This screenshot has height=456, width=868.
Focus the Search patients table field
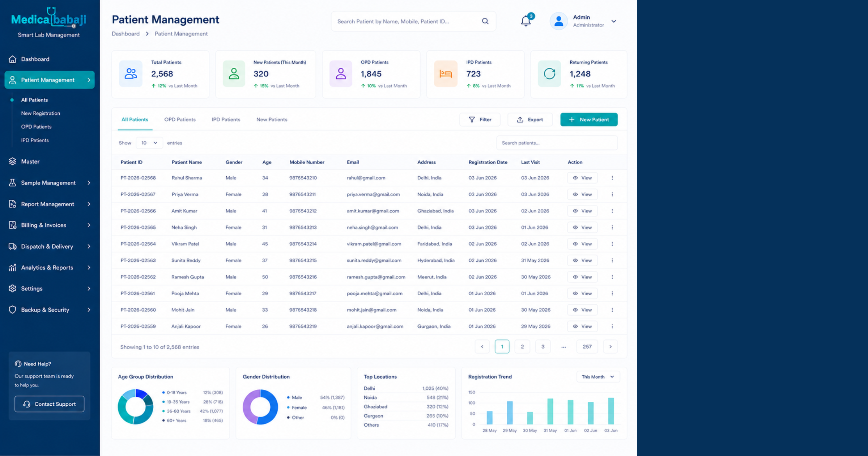tap(557, 143)
